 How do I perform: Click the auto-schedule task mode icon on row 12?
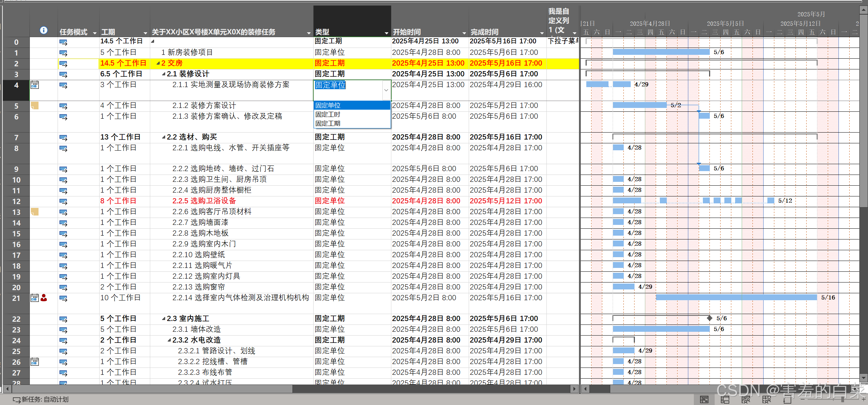click(63, 201)
